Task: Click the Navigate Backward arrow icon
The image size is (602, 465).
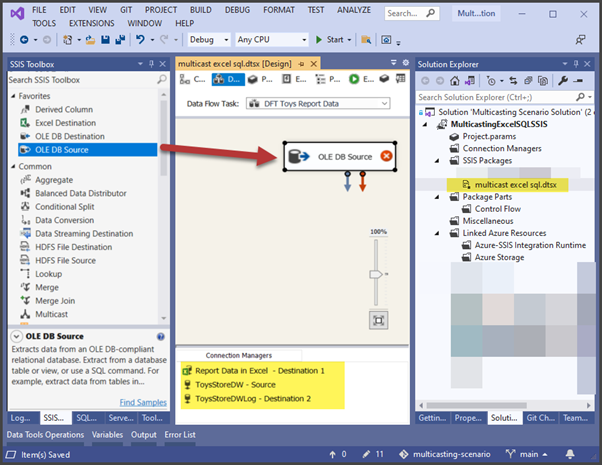Action: coord(24,40)
